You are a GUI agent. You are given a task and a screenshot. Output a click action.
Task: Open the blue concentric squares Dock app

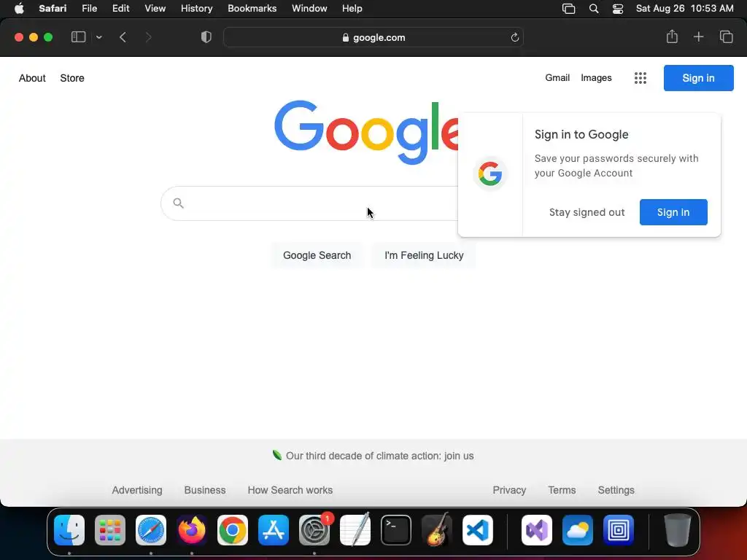pos(619,530)
